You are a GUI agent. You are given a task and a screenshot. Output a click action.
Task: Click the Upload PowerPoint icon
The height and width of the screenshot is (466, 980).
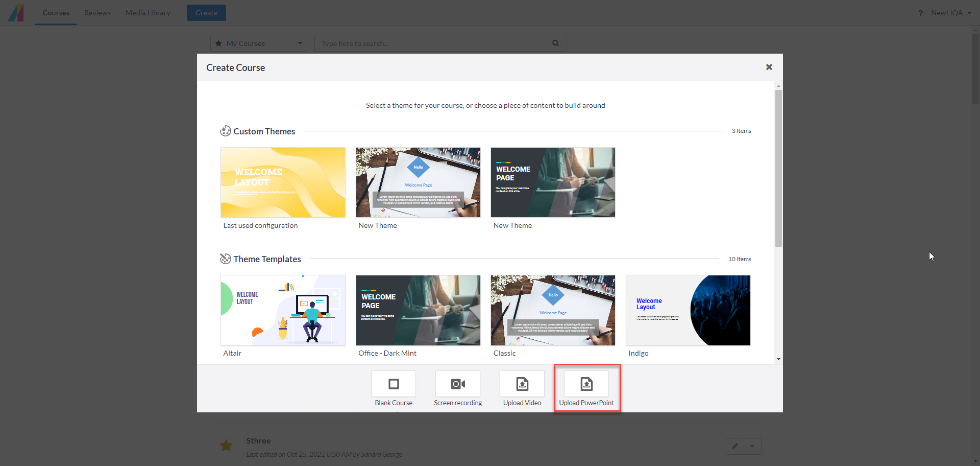[x=586, y=384]
